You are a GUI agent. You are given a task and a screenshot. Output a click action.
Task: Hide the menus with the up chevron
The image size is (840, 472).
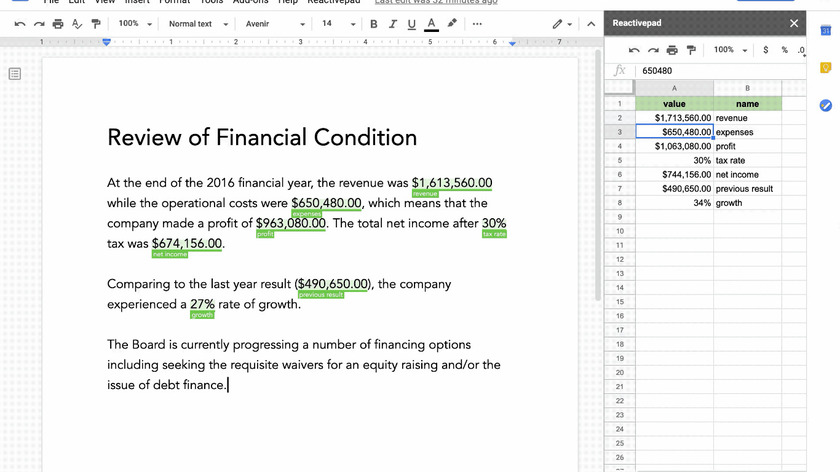point(591,24)
